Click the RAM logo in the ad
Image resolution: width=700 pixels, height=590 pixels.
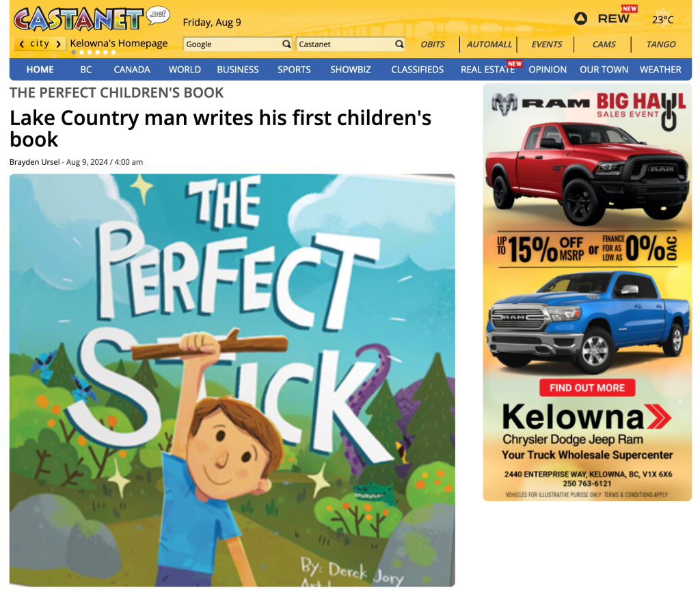point(540,104)
